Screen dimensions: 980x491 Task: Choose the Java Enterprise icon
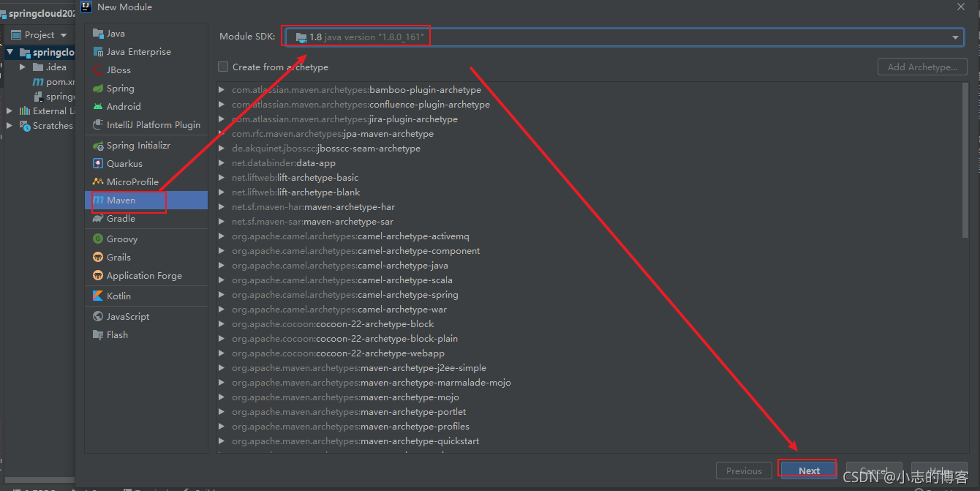[98, 52]
